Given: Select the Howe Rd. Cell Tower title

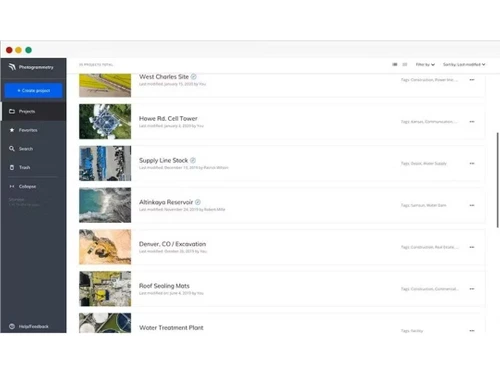Looking at the screenshot, I should tap(168, 119).
